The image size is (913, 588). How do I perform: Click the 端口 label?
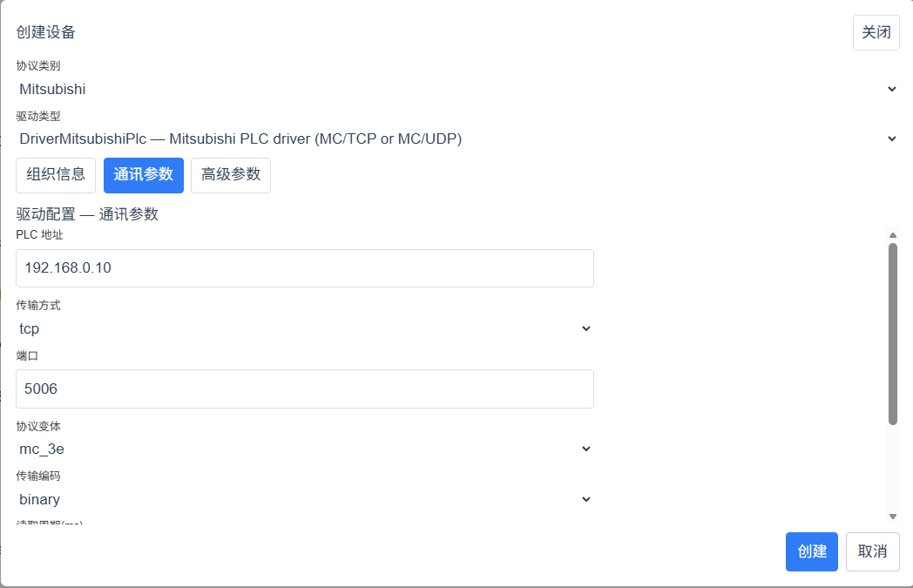pos(27,355)
